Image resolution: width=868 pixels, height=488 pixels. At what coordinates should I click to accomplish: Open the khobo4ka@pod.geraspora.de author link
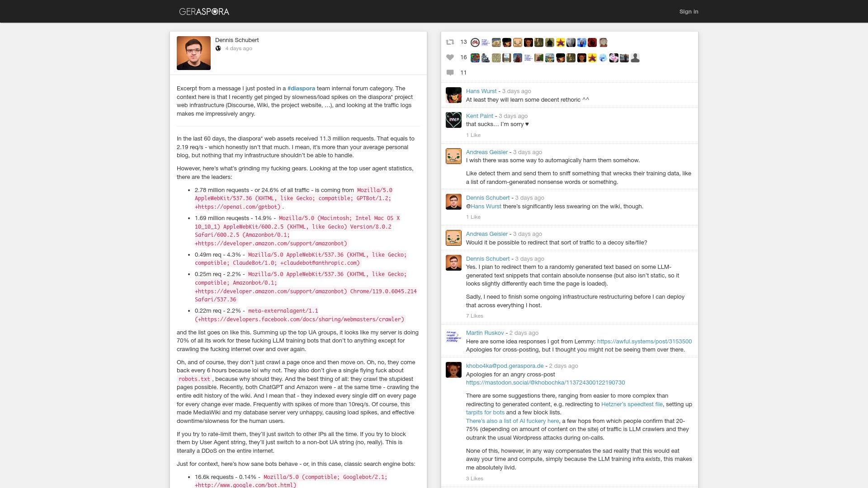[x=505, y=366]
